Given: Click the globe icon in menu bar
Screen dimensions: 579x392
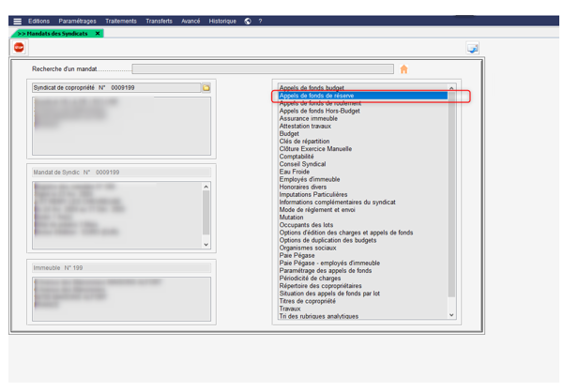Looking at the screenshot, I should pos(247,21).
